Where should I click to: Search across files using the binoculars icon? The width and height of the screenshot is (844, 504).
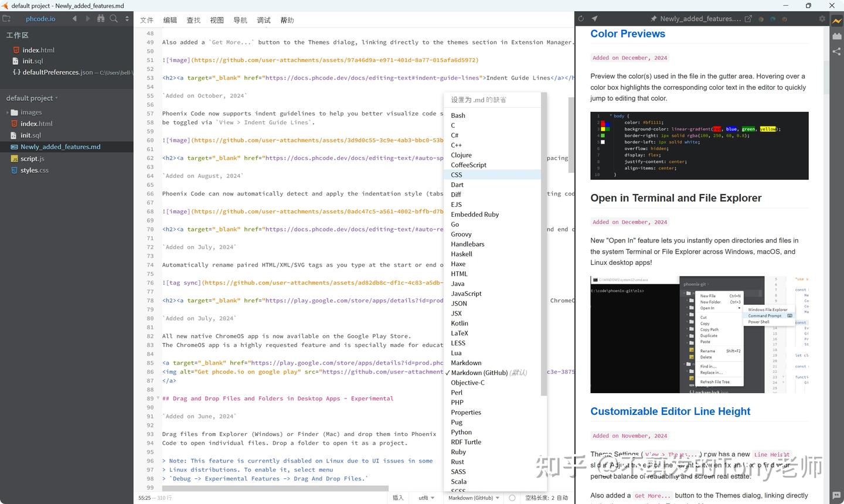(x=101, y=18)
